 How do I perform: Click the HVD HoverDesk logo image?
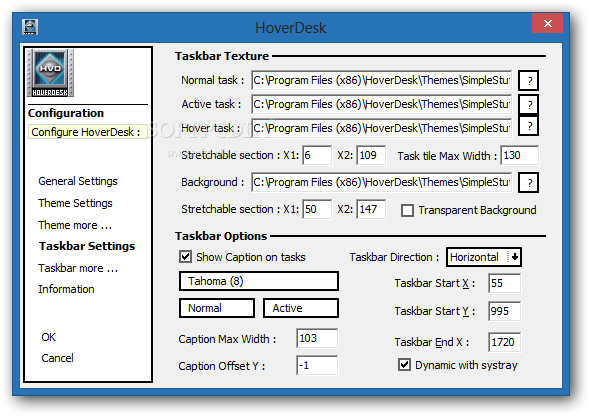click(50, 73)
